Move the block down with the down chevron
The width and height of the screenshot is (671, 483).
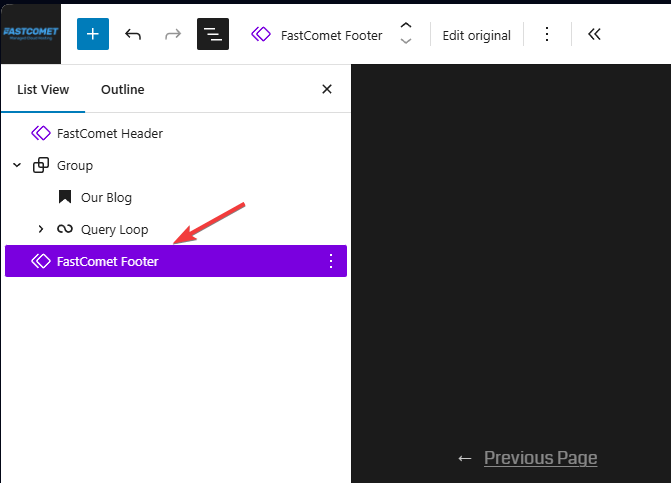[x=405, y=42]
